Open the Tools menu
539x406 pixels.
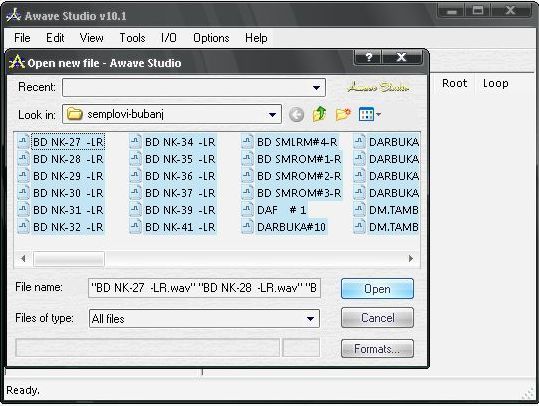tap(132, 38)
